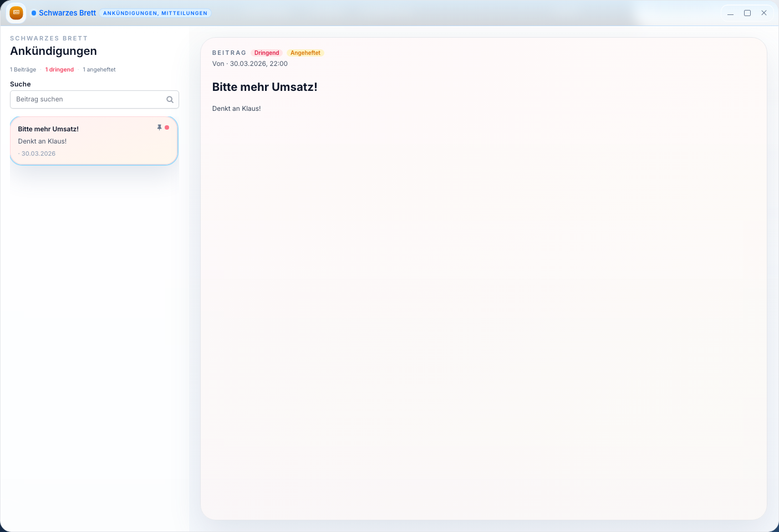The image size is (779, 532).
Task: Filter by '1 dringend' counter
Action: (x=59, y=70)
